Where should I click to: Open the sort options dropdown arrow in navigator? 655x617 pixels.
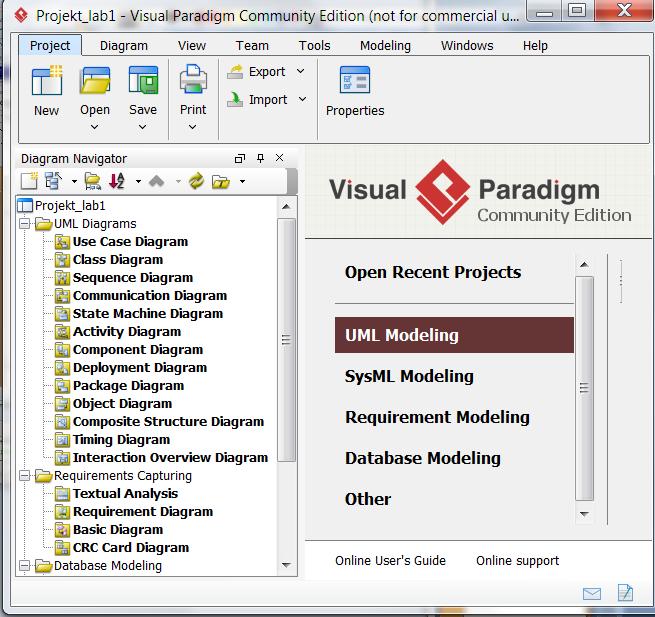coord(138,181)
